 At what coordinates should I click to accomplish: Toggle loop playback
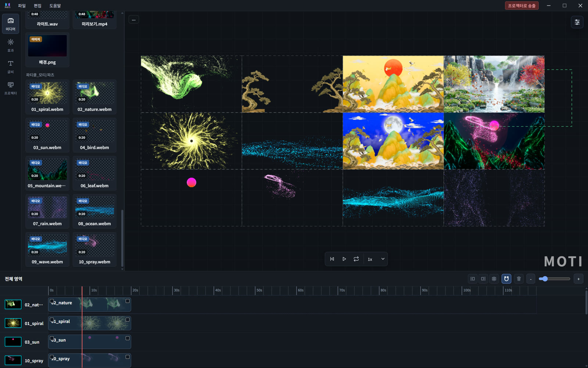pos(356,259)
